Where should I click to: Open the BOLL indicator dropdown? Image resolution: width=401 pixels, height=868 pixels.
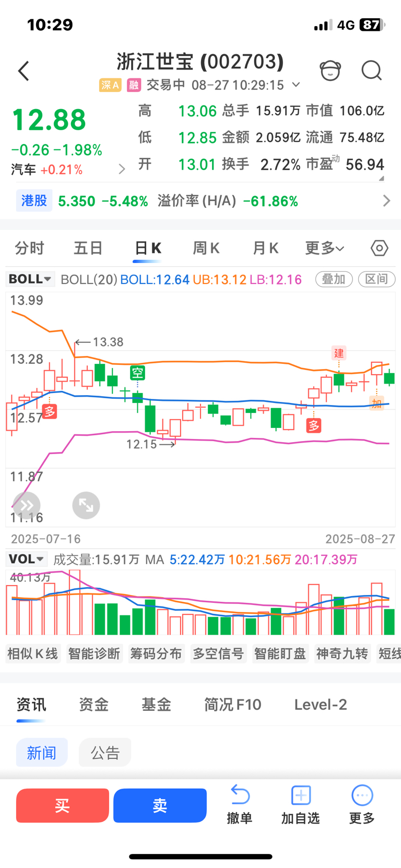30,279
